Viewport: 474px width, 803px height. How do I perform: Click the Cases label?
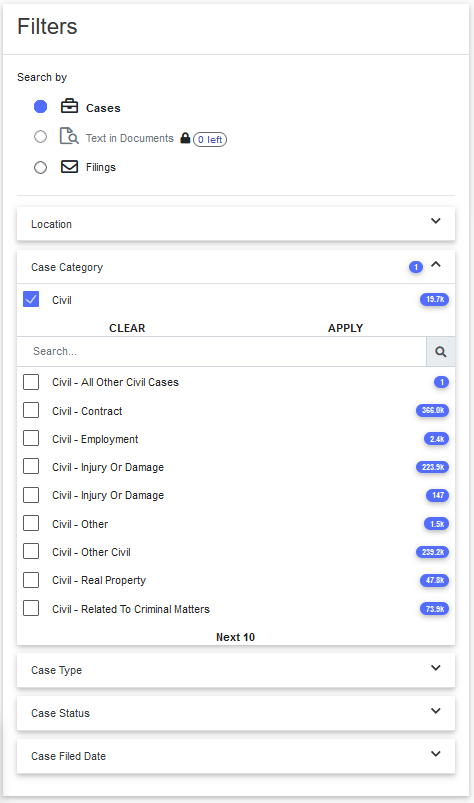103,108
